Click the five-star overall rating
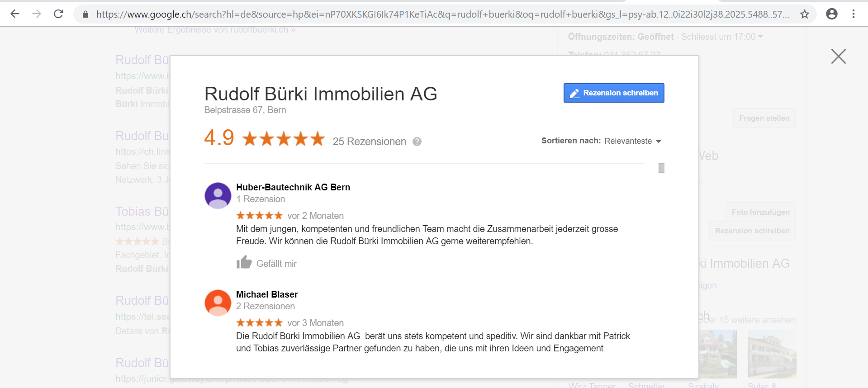The image size is (868, 388). 284,138
